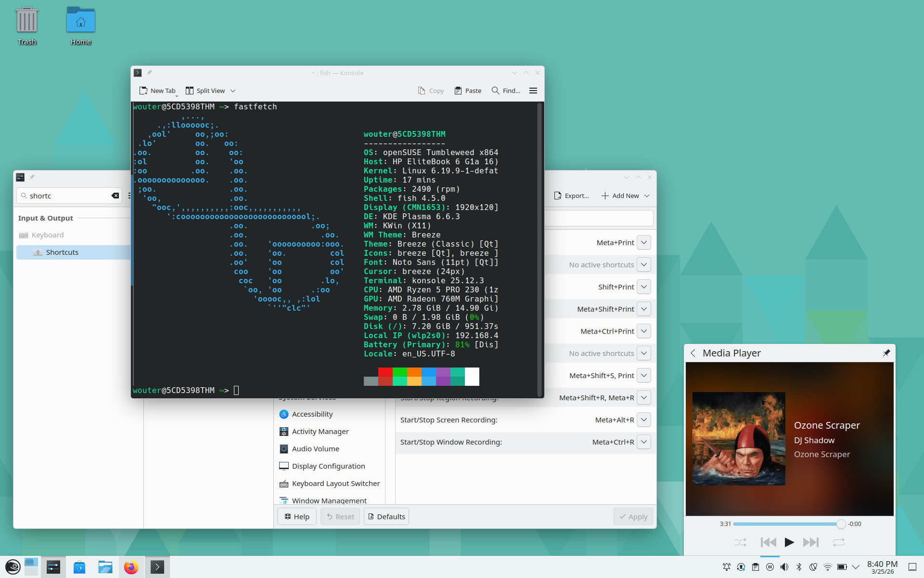
Task: Pin the Media Player popup open
Action: click(886, 353)
